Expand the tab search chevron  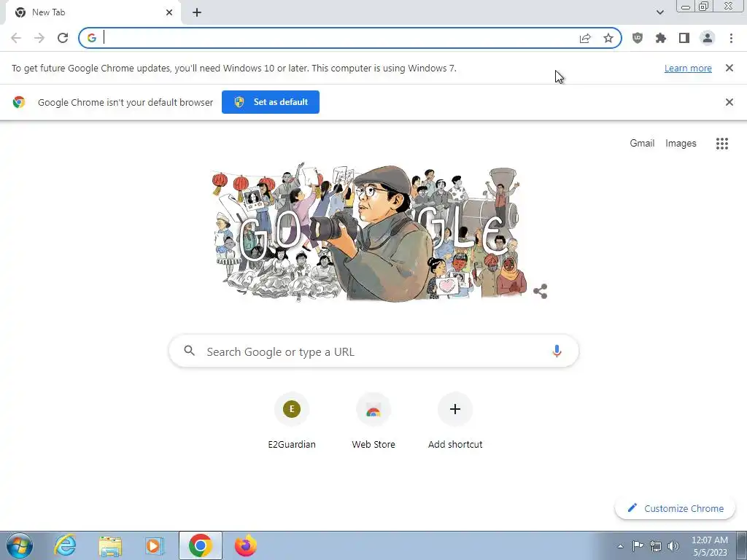[659, 12]
